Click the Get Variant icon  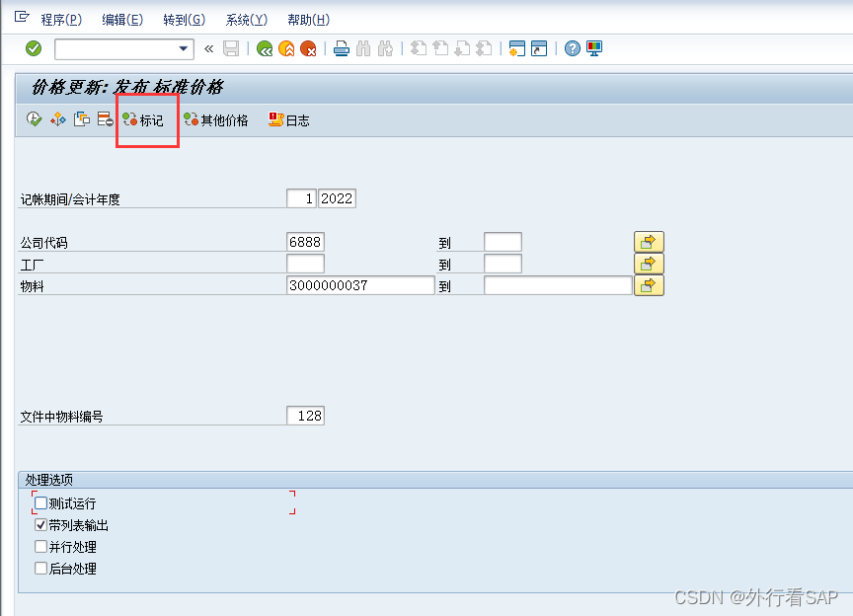click(57, 119)
